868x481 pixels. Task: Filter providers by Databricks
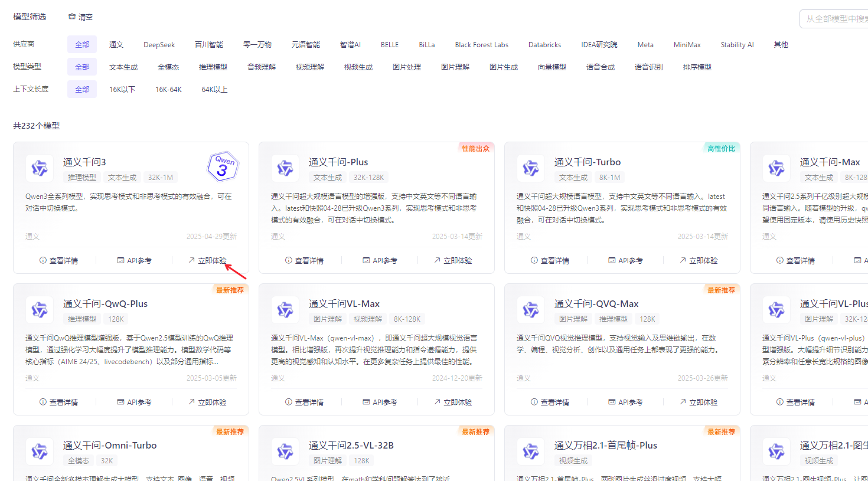point(544,44)
